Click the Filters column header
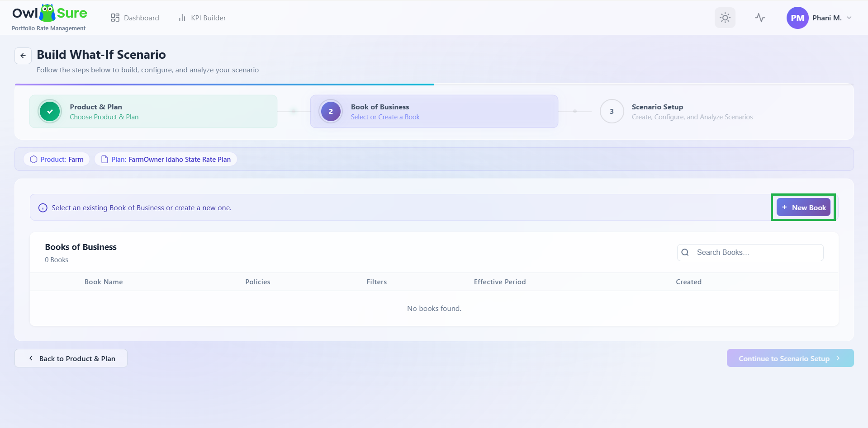The image size is (868, 428). point(376,282)
